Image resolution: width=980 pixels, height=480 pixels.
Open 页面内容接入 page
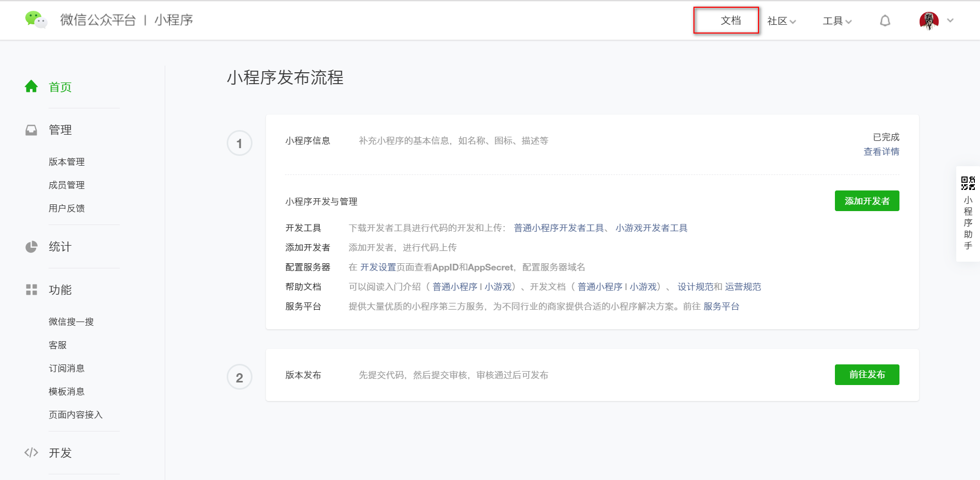coord(75,415)
